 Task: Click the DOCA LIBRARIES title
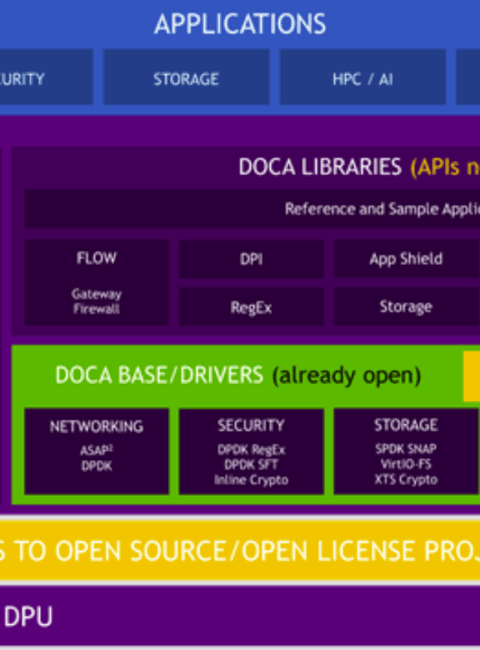320,167
